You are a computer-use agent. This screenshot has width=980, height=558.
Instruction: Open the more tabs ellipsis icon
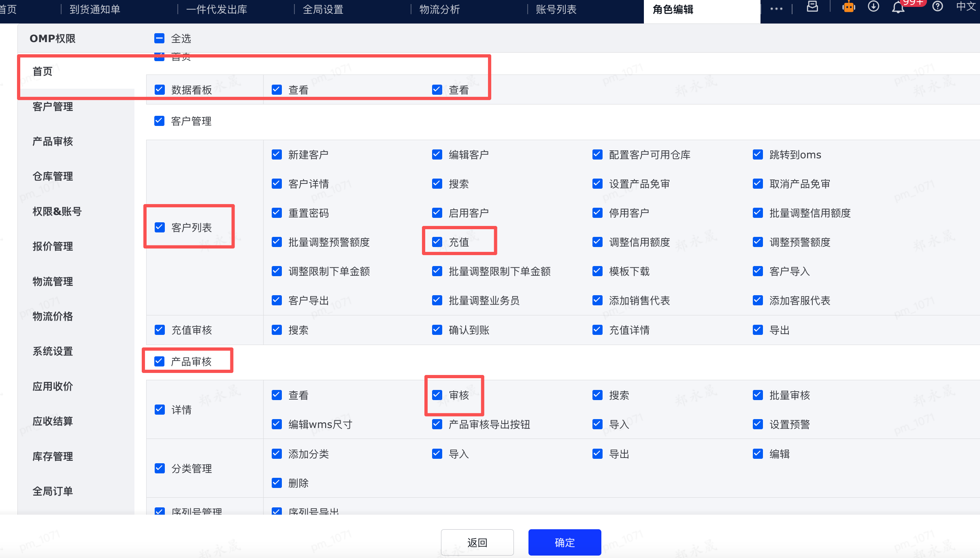click(776, 9)
